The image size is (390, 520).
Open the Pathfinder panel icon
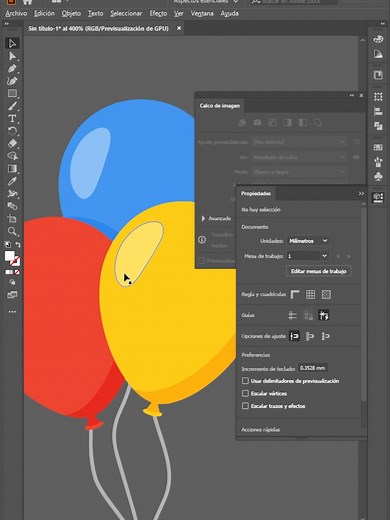pos(378,126)
